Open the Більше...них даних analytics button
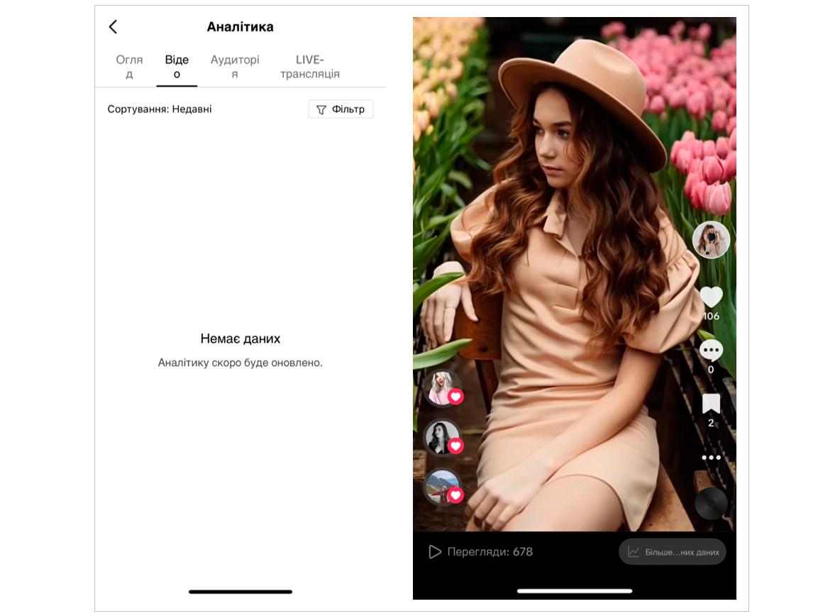The width and height of the screenshot is (840, 616). 673,551
